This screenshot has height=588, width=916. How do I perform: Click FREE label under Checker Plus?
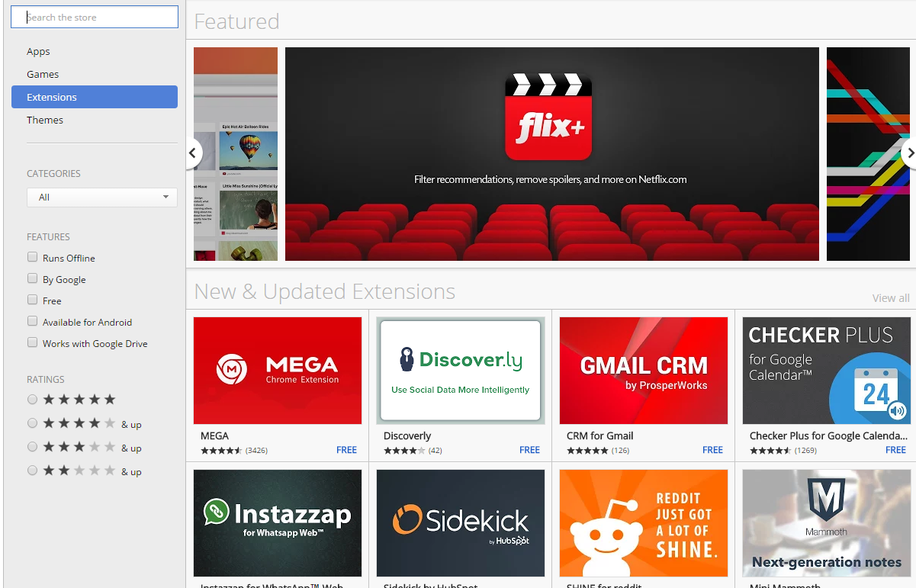(x=896, y=450)
